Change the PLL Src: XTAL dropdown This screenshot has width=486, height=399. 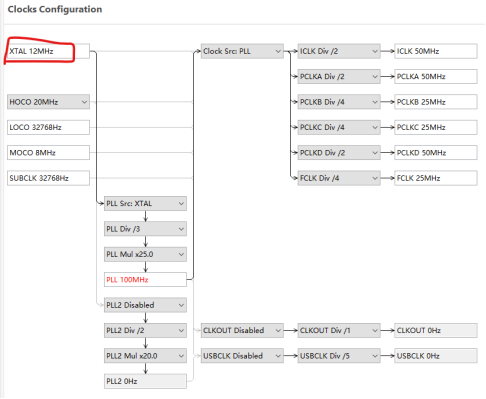tap(145, 203)
